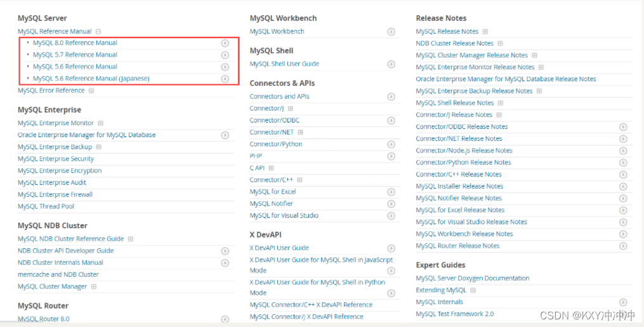Open MySQL Test Framework 2.0 link

coord(455,314)
